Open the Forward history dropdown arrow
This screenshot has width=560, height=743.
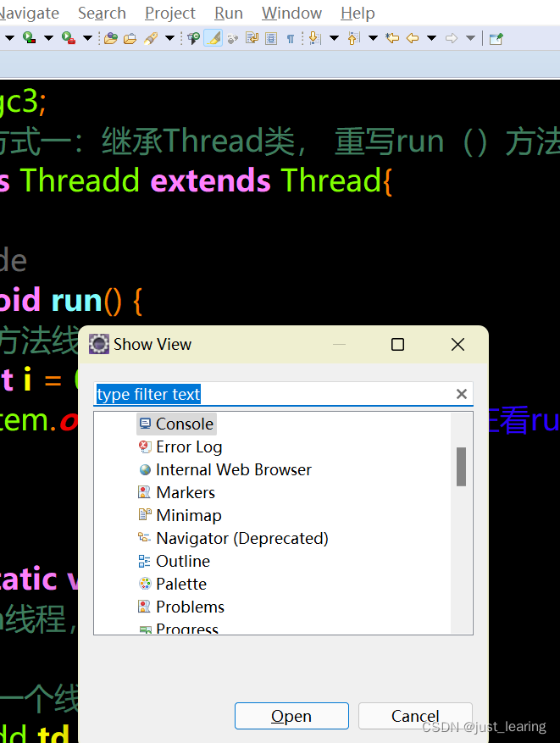point(470,38)
